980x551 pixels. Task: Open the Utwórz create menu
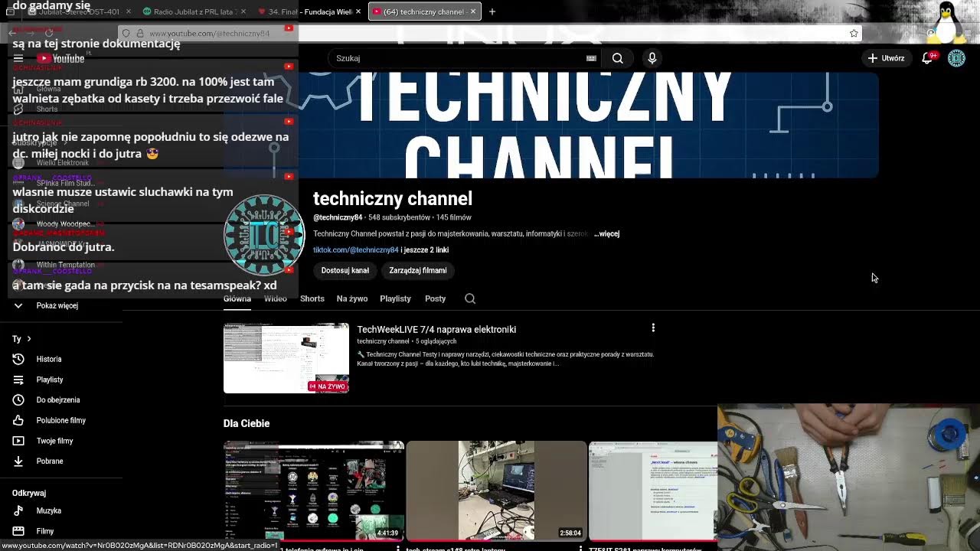point(886,58)
